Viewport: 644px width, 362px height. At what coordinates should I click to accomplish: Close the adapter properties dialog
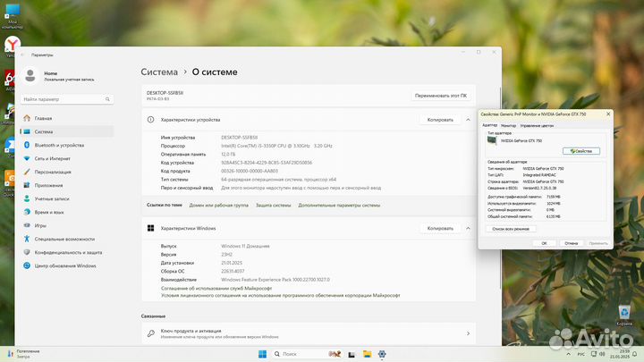tap(608, 114)
